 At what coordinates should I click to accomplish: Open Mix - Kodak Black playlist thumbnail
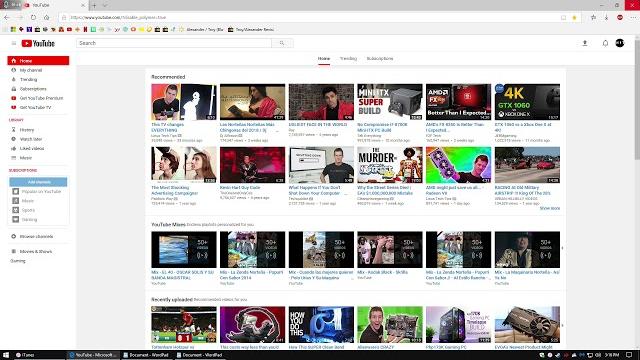[x=390, y=249]
